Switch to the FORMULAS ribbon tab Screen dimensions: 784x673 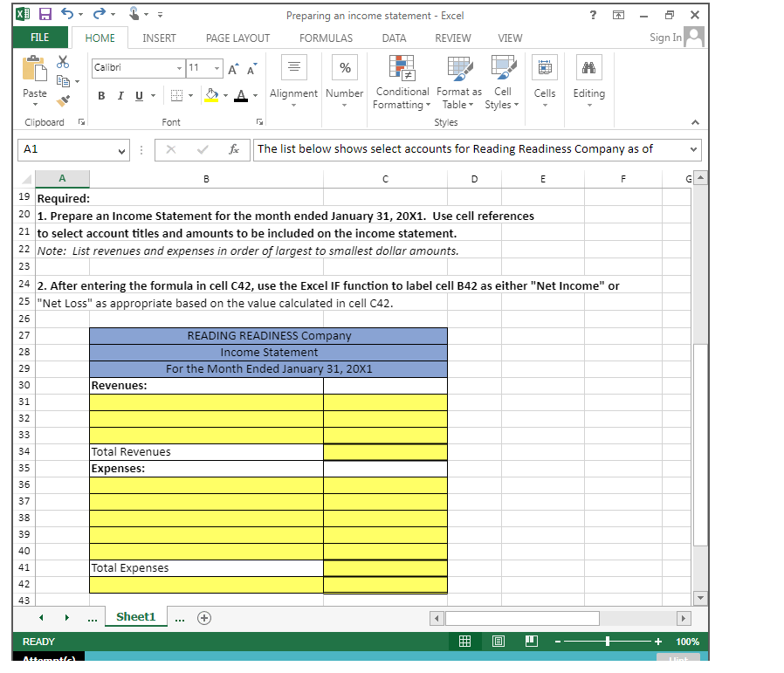[x=326, y=38]
